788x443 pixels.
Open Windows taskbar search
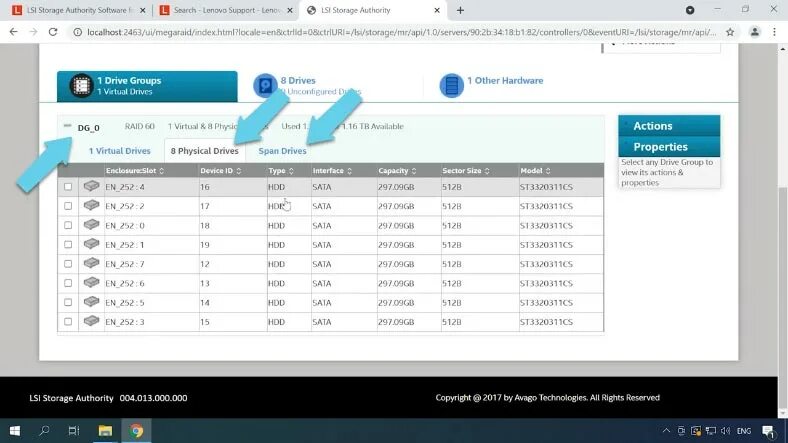point(44,430)
